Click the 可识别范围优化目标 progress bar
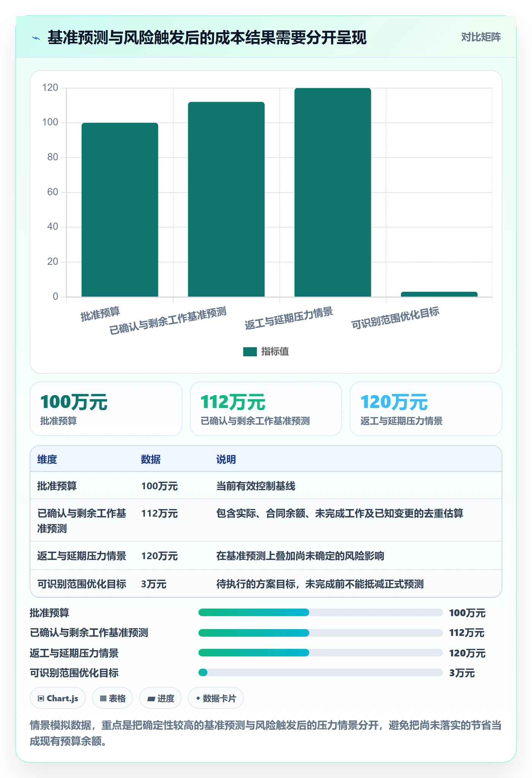Screen dimensions: 532x778 [x=321, y=672]
